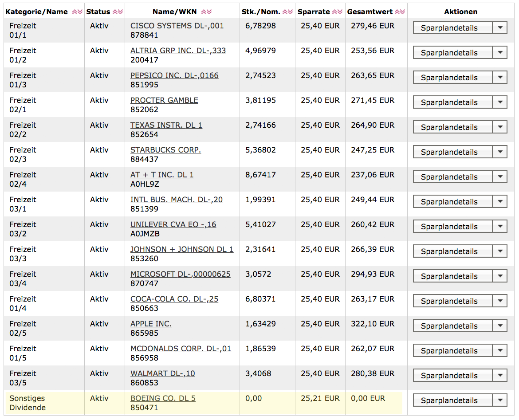This screenshot has height=420, width=519.
Task: Expand actions dropdown arrow in Pepsico row
Action: [500, 78]
